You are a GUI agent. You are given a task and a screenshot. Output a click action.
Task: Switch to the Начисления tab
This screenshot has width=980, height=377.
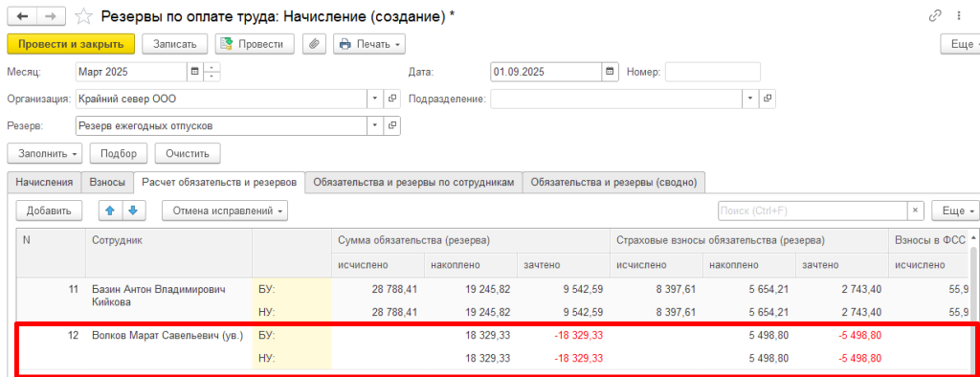(x=44, y=182)
